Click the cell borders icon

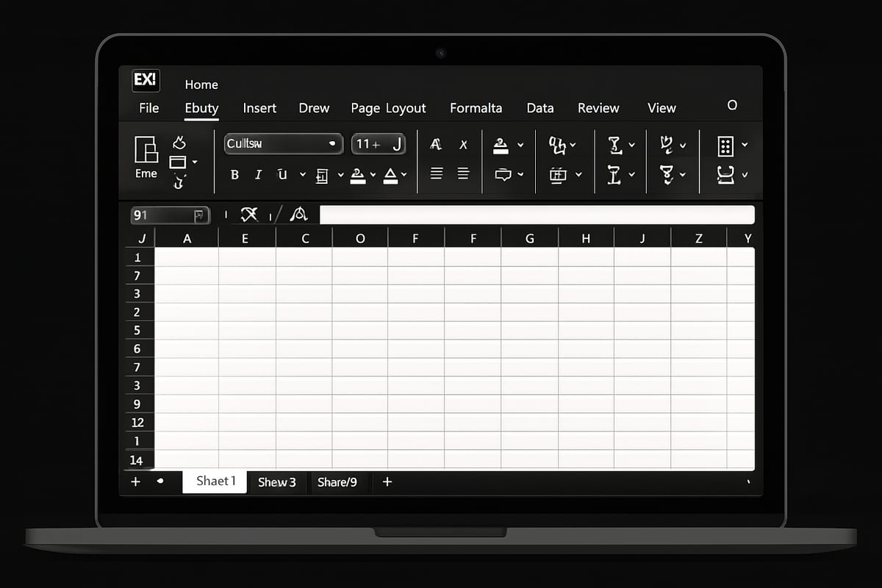click(x=322, y=176)
